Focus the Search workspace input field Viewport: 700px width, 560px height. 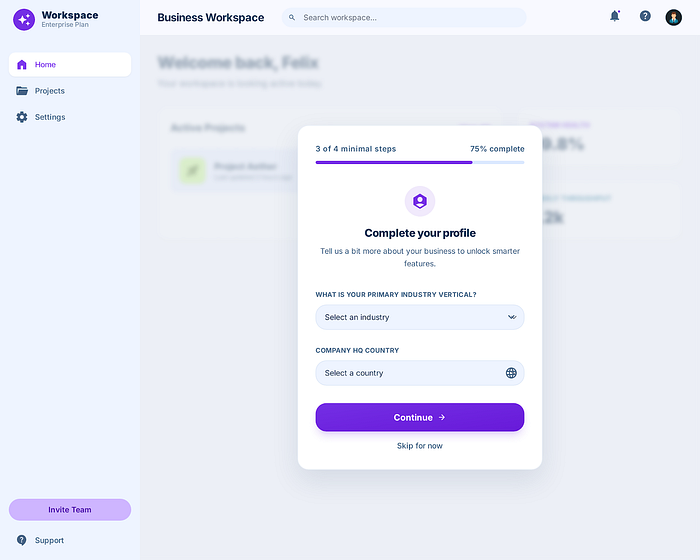tap(404, 17)
